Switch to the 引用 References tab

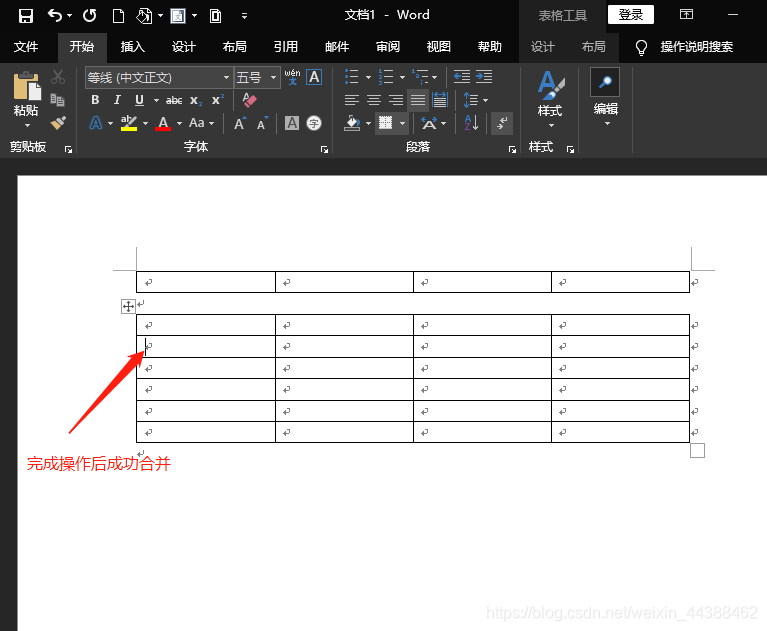[x=286, y=47]
